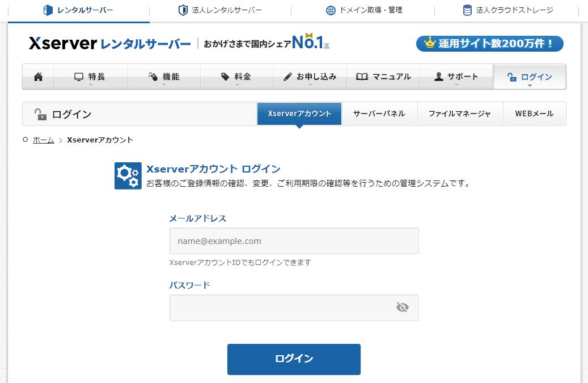Click the mouse icon beside 機能

153,77
